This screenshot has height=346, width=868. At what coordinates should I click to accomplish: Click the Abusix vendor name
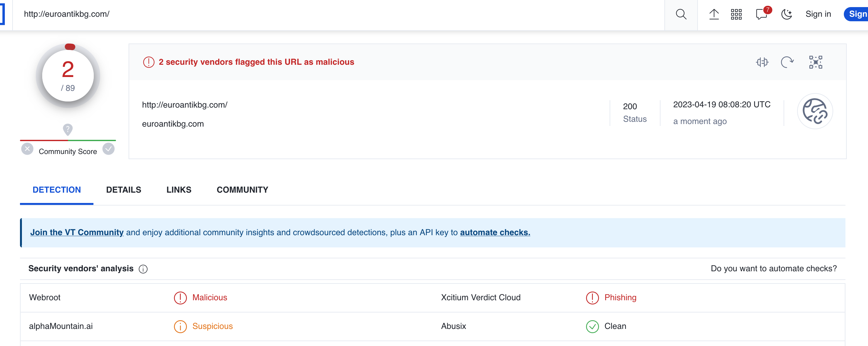[454, 326]
